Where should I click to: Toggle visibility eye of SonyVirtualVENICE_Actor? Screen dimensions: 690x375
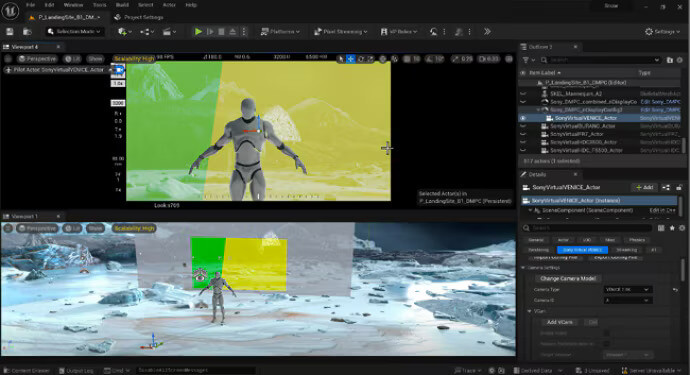523,118
